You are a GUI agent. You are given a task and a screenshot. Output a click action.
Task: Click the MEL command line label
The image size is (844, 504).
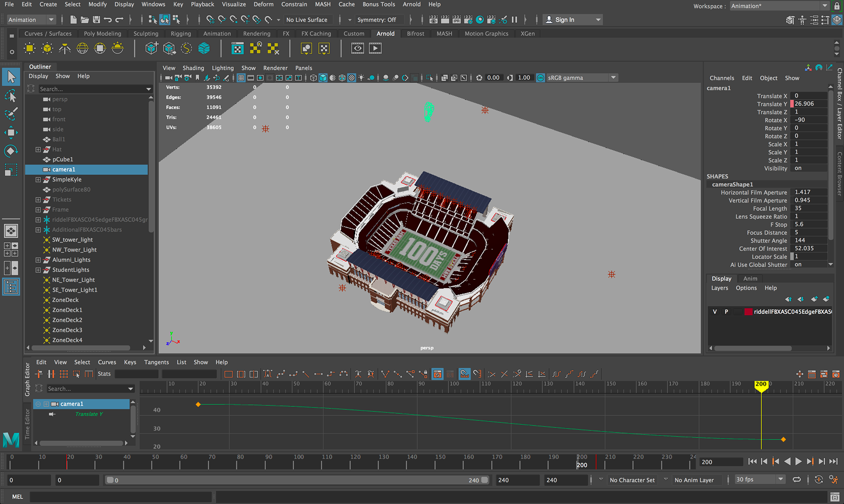point(17,497)
